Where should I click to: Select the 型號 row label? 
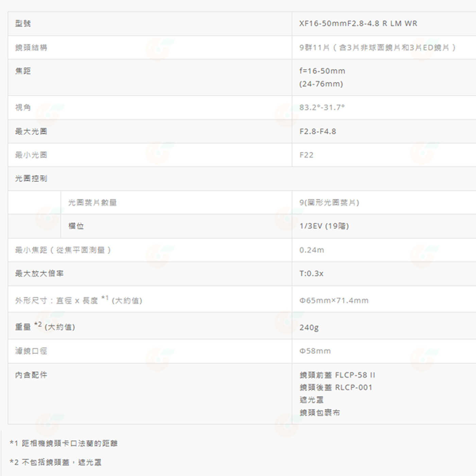23,23
